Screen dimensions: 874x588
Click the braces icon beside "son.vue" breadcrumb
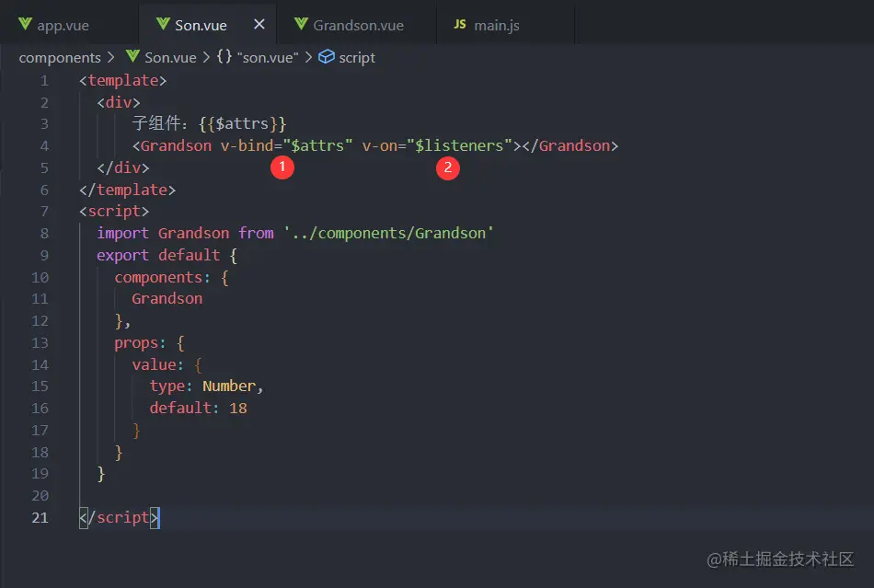click(x=224, y=56)
